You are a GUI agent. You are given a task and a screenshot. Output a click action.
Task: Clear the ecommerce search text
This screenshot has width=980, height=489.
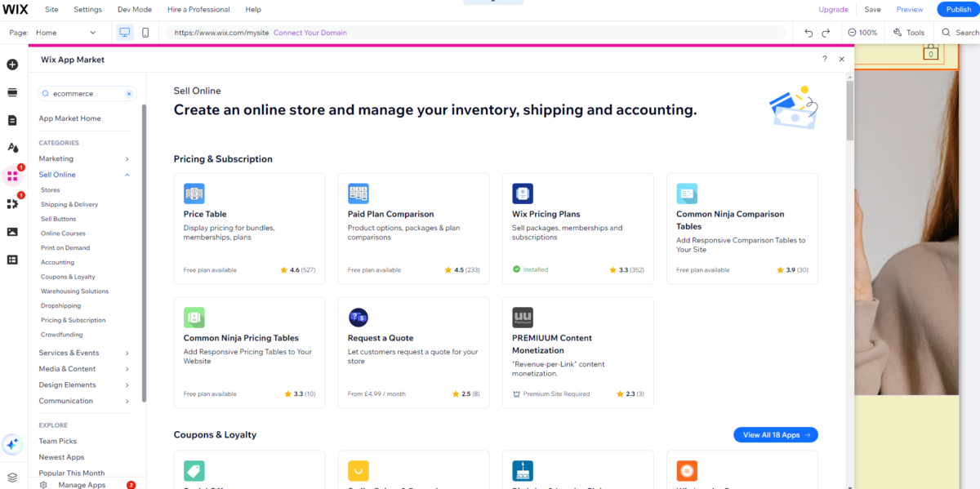point(128,94)
